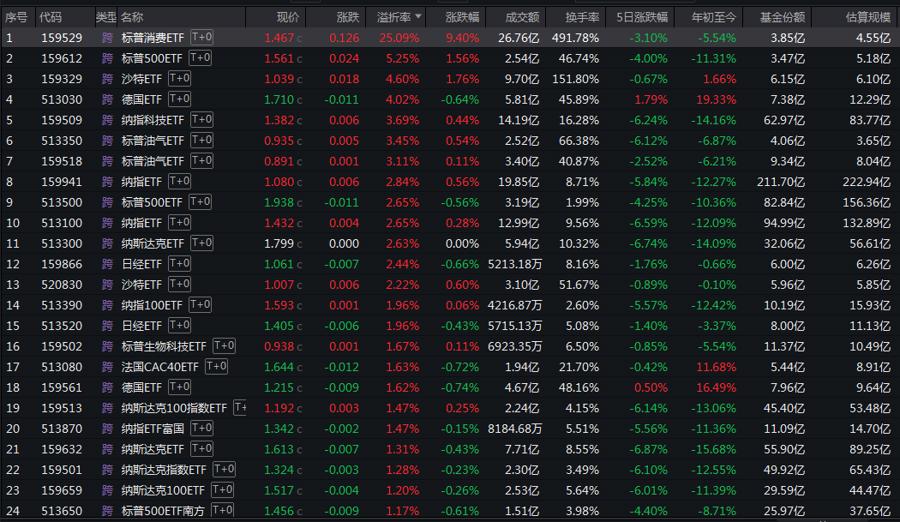Click the T+0 badge for code 513520
This screenshot has width=900, height=522.
pos(179,325)
